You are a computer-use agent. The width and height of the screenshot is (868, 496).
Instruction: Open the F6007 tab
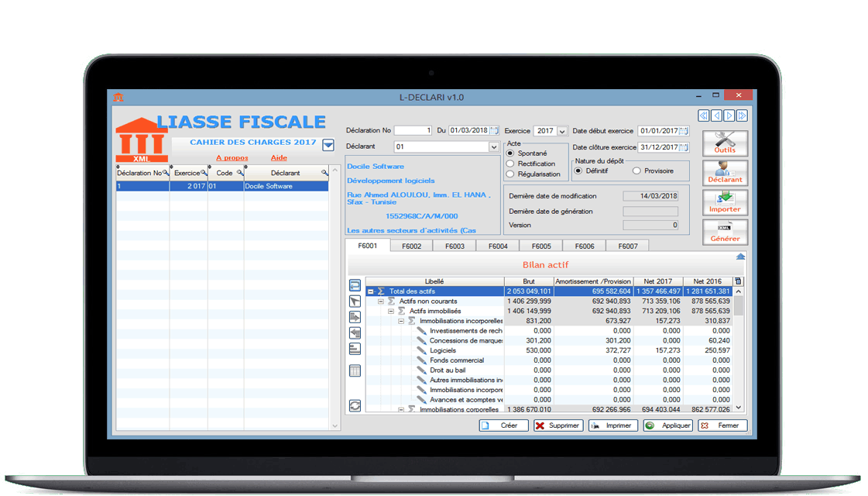click(628, 246)
